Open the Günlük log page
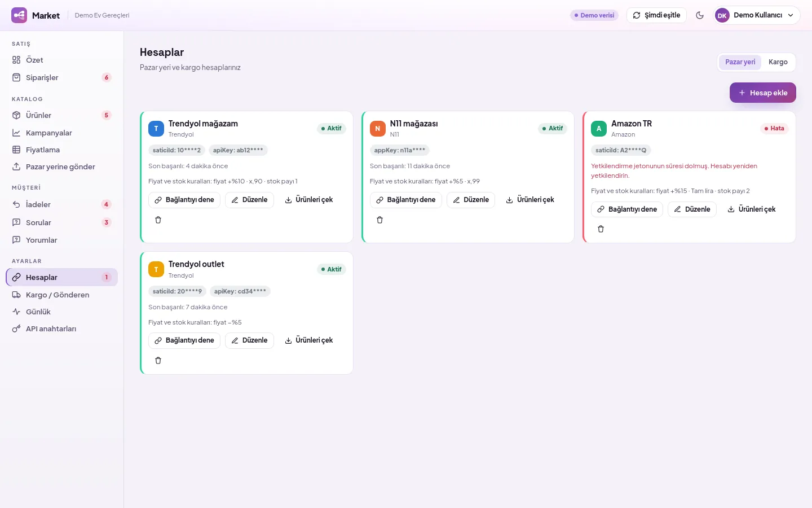The image size is (812, 508). (62, 312)
